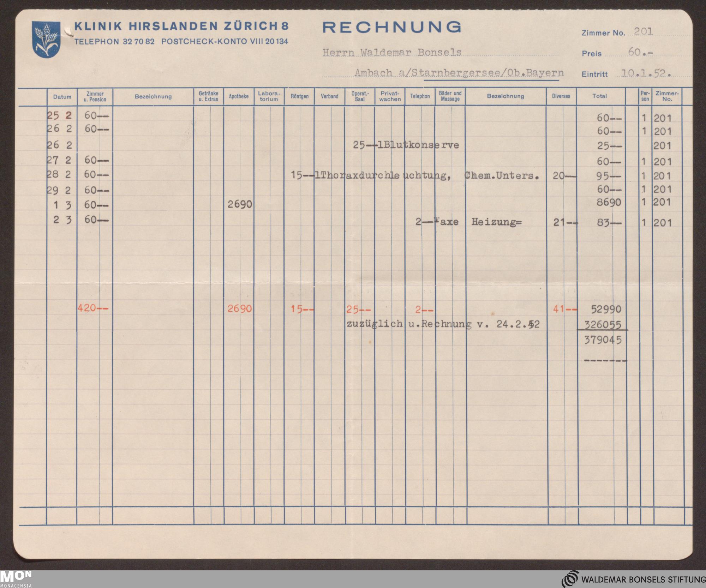Click the 'Total' column header
Image resolution: width=706 pixels, height=588 pixels.
(x=600, y=96)
